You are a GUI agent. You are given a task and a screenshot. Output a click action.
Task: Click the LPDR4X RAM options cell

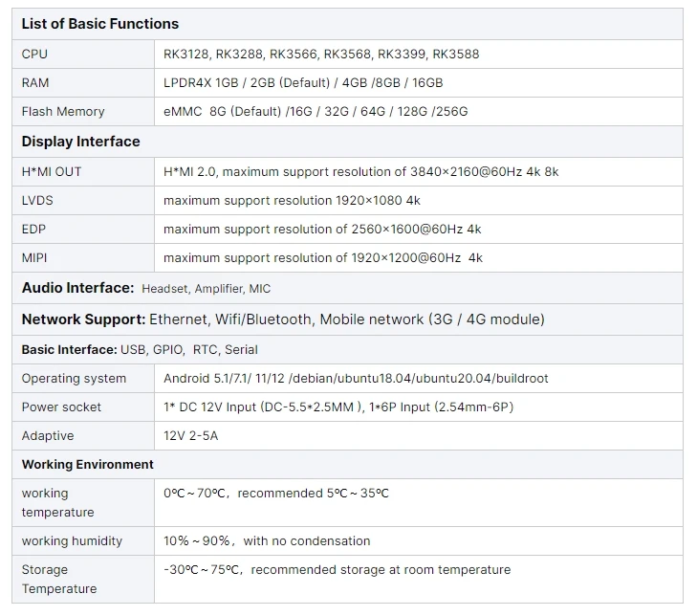(x=303, y=83)
